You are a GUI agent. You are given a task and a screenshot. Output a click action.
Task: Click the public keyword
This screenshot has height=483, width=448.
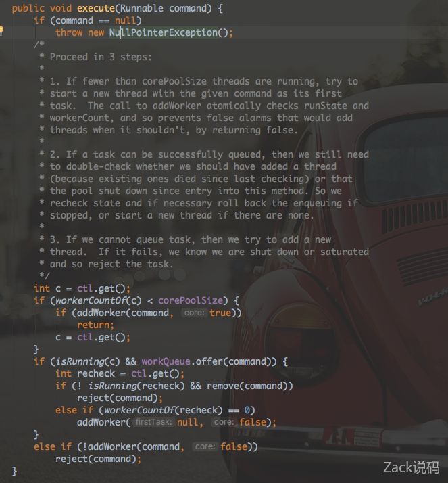(28, 8)
